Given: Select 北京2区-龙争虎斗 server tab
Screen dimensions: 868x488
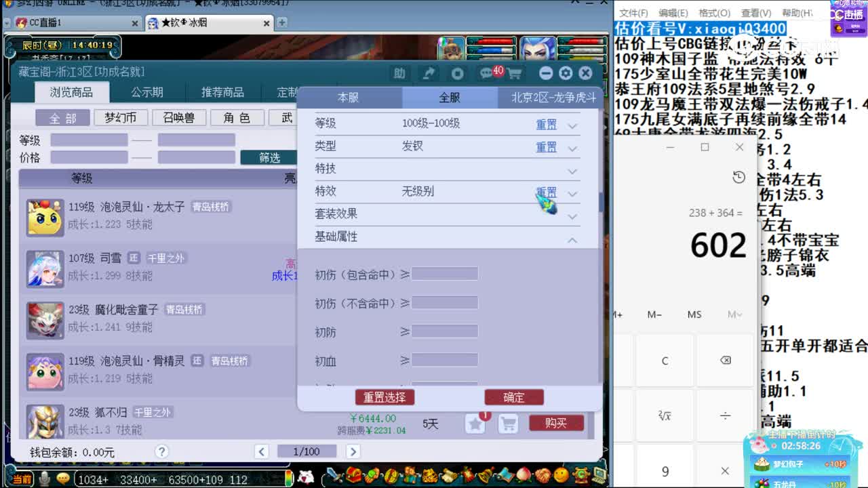Looking at the screenshot, I should tap(553, 98).
